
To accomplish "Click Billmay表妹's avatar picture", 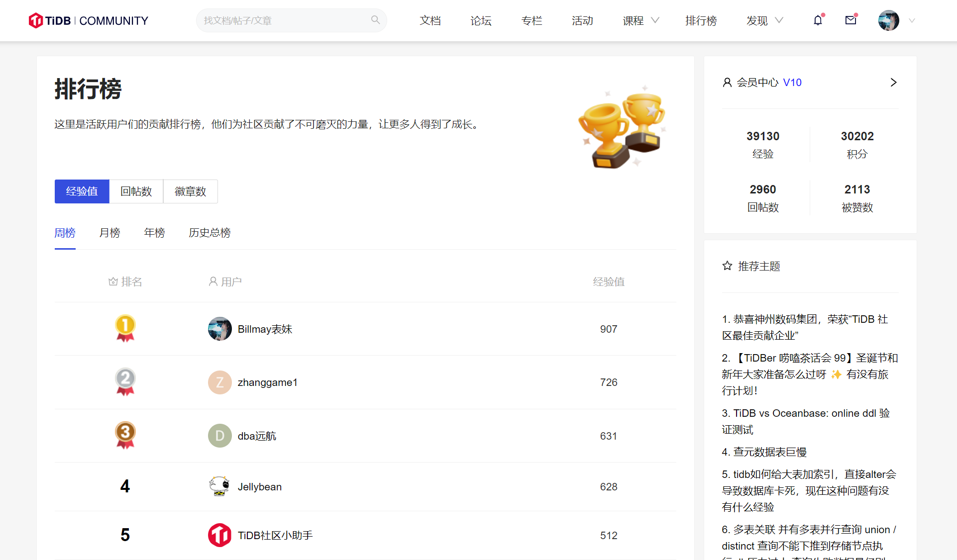I will 219,329.
